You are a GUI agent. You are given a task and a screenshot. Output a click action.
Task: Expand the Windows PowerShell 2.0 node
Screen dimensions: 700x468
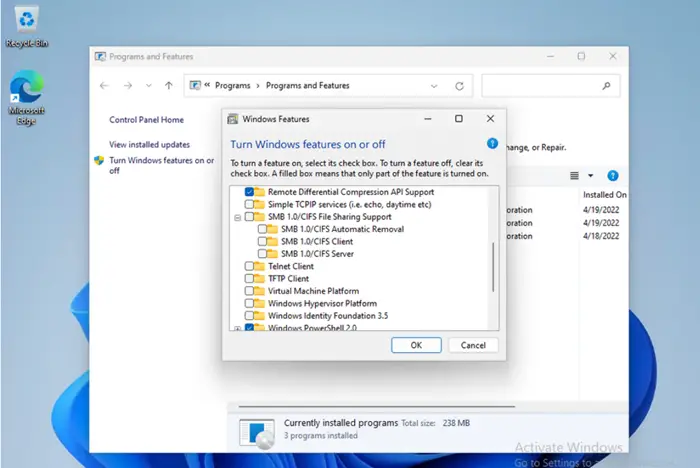(238, 329)
